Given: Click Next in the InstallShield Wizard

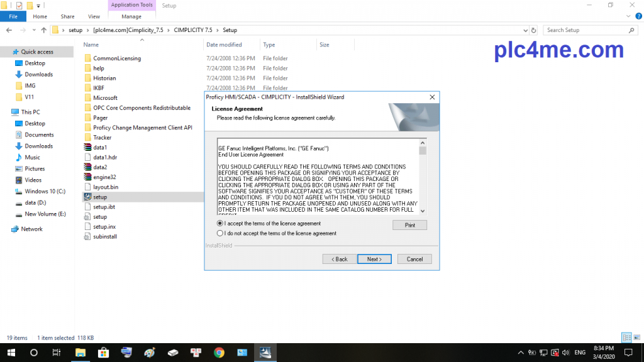Looking at the screenshot, I should 374,259.
